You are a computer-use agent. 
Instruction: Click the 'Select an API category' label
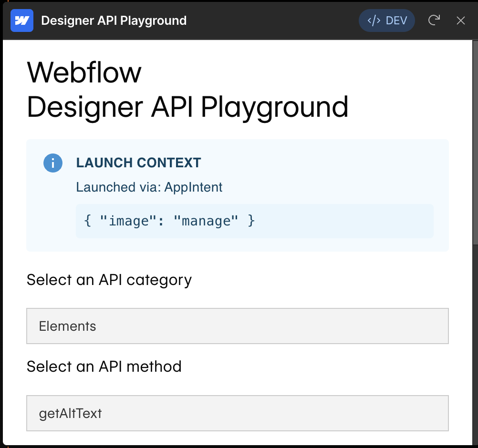(x=109, y=279)
